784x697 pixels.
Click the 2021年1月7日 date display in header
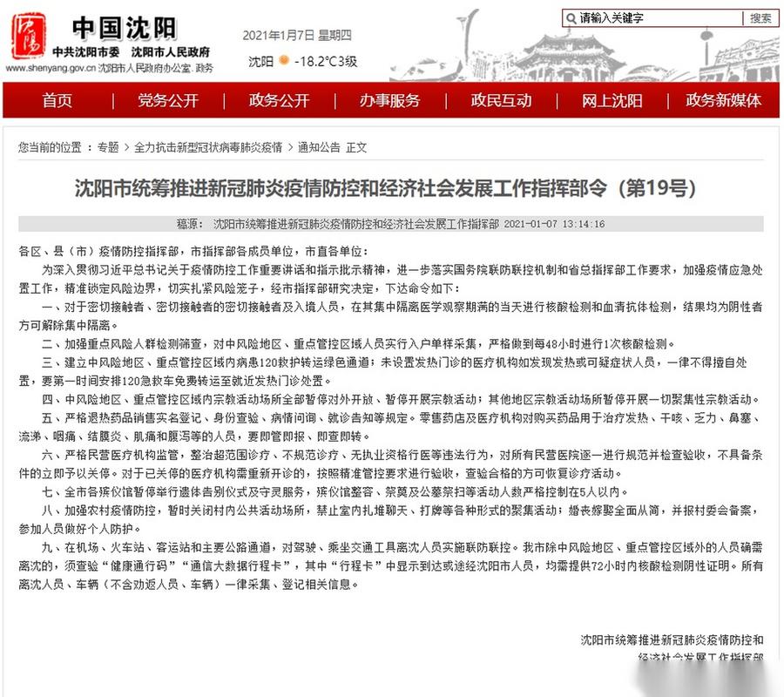296,36
